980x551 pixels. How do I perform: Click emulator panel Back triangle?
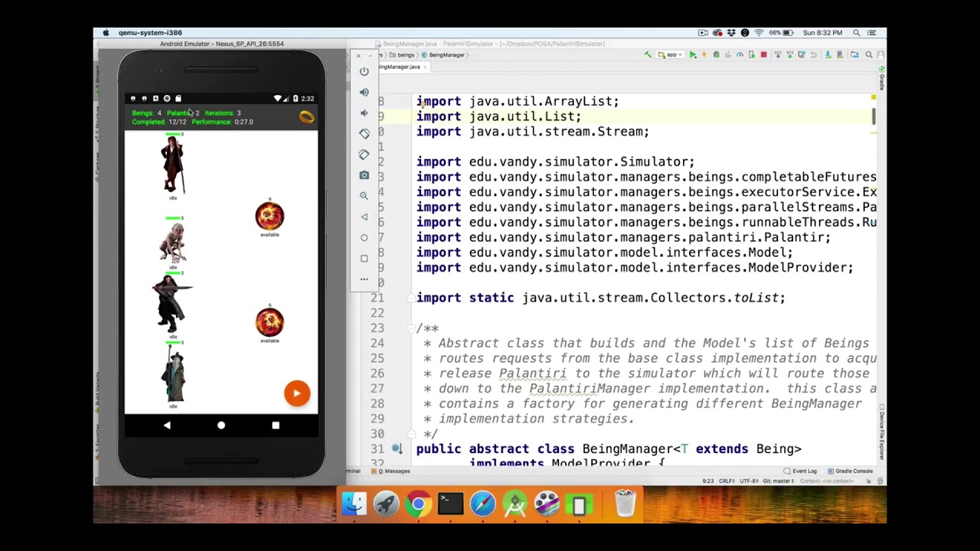[364, 217]
